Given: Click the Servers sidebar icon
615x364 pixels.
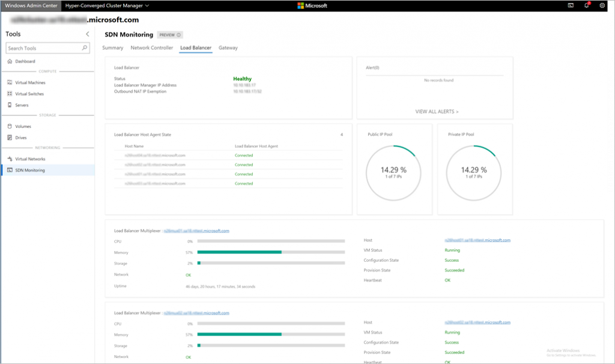Looking at the screenshot, I should pyautogui.click(x=10, y=105).
